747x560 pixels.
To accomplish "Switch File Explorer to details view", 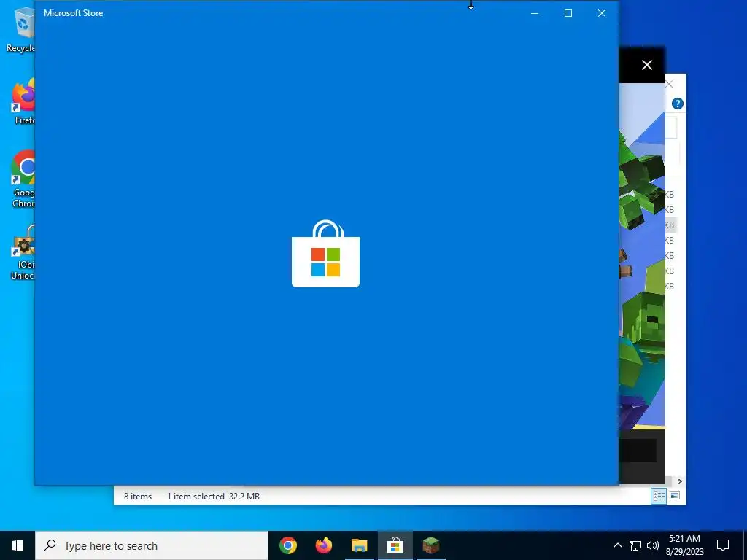I will 659,496.
